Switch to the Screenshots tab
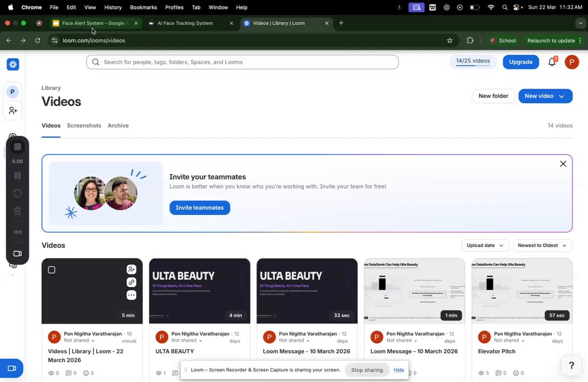The image size is (588, 382). click(84, 125)
